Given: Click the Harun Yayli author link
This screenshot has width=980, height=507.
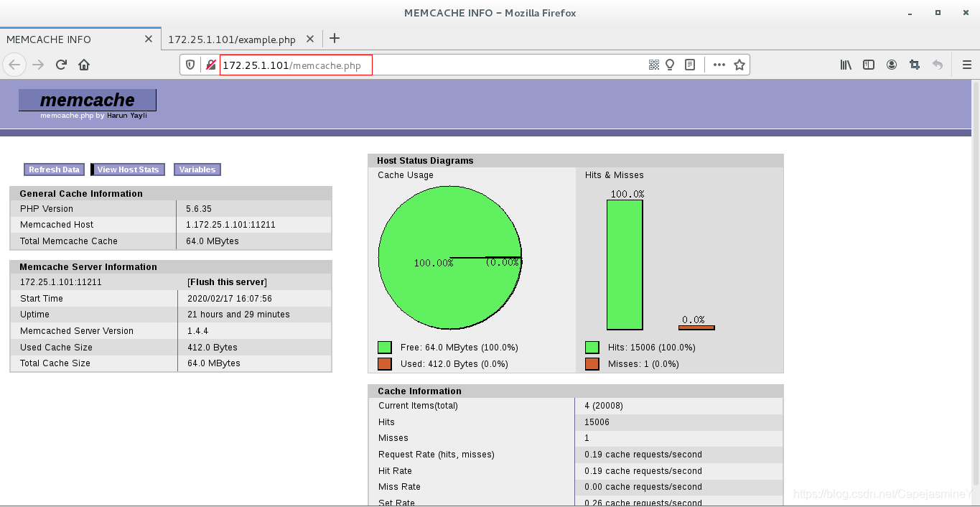Looking at the screenshot, I should [x=126, y=116].
